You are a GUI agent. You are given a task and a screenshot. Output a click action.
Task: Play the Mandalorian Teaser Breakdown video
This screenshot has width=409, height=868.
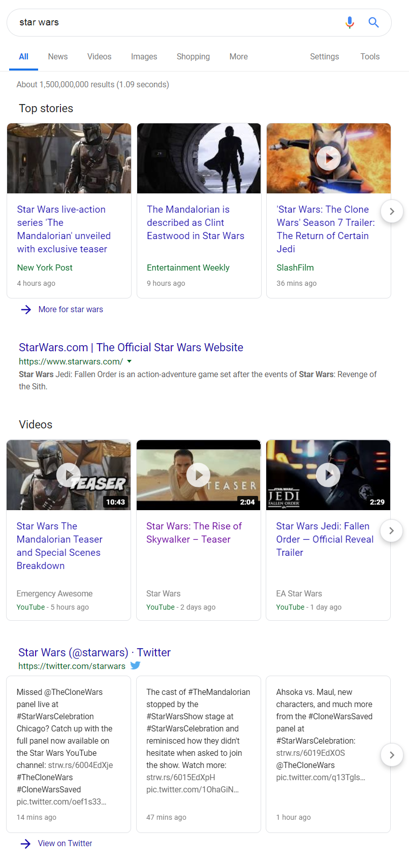tap(69, 475)
